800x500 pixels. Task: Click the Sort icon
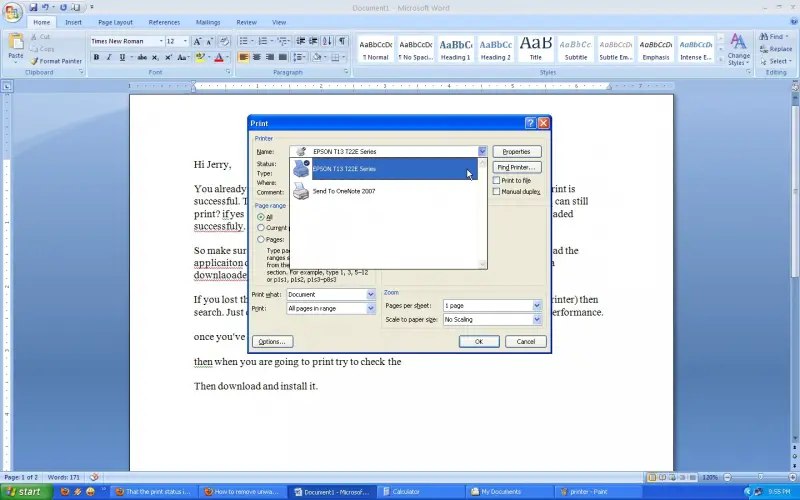click(327, 41)
